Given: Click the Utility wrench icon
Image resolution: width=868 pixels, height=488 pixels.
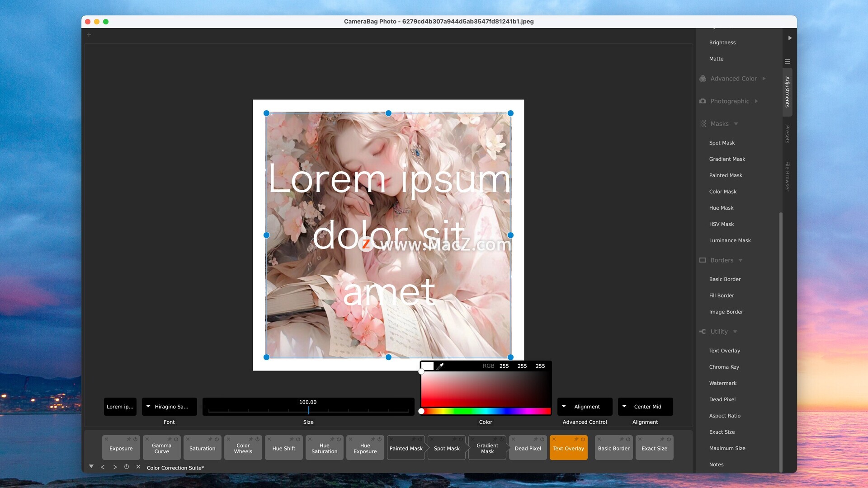Looking at the screenshot, I should [703, 332].
